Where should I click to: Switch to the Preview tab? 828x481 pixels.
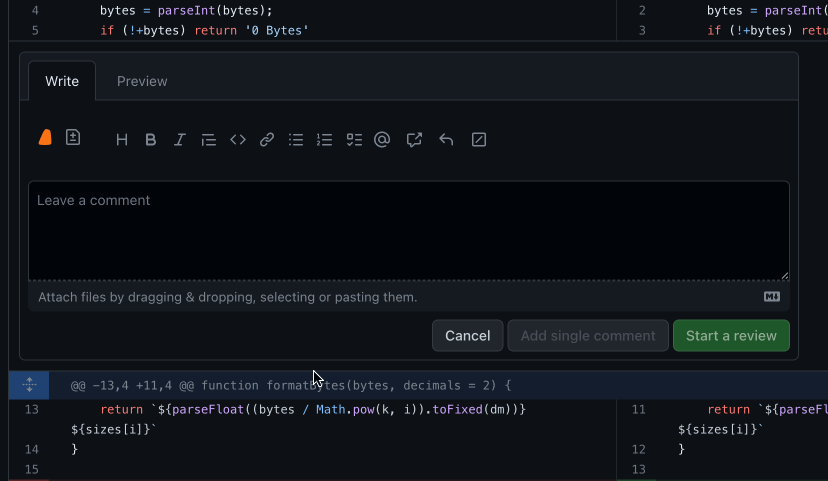click(142, 81)
